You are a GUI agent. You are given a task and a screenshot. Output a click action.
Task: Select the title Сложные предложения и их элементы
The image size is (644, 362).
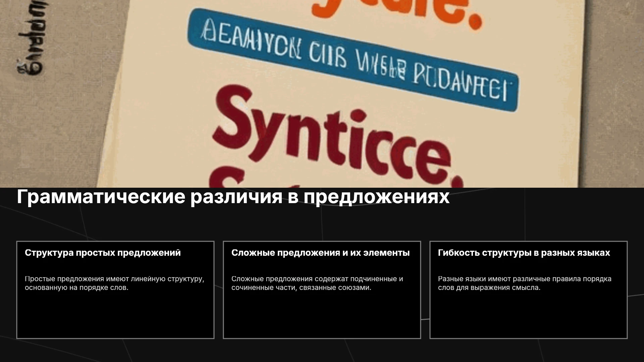(320, 253)
